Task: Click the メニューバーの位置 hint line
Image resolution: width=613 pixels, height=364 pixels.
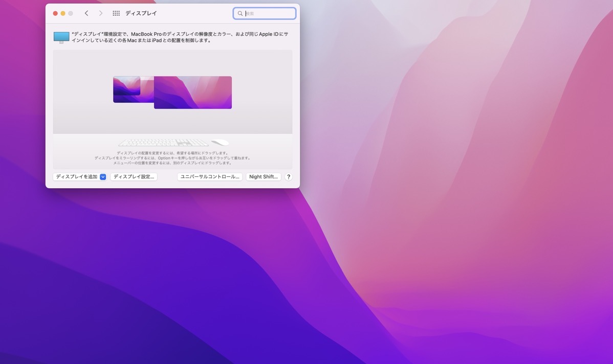Action: pyautogui.click(x=172, y=163)
